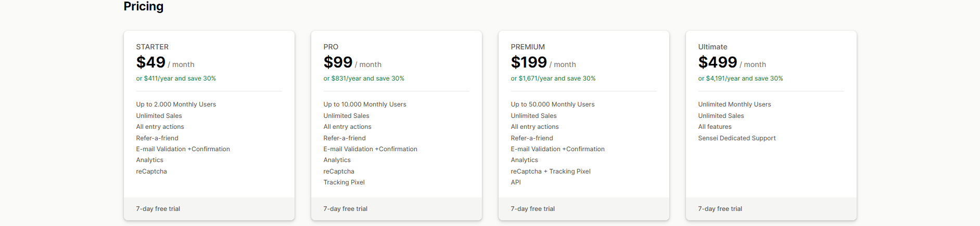The image size is (980, 226).
Task: Start PREMIUM plan 7-day free trial
Action: pos(533,209)
